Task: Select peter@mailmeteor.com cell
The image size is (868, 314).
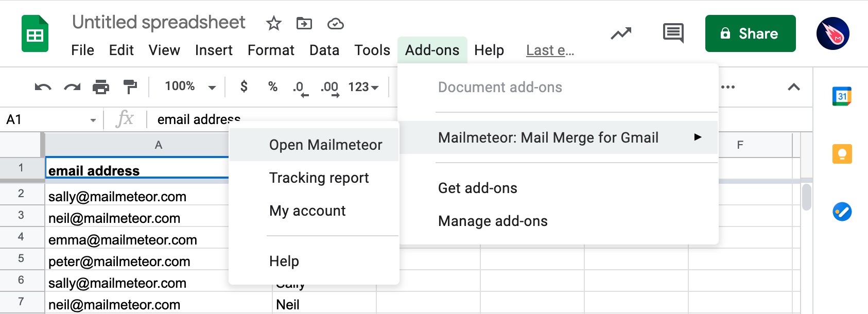Action: click(x=137, y=260)
